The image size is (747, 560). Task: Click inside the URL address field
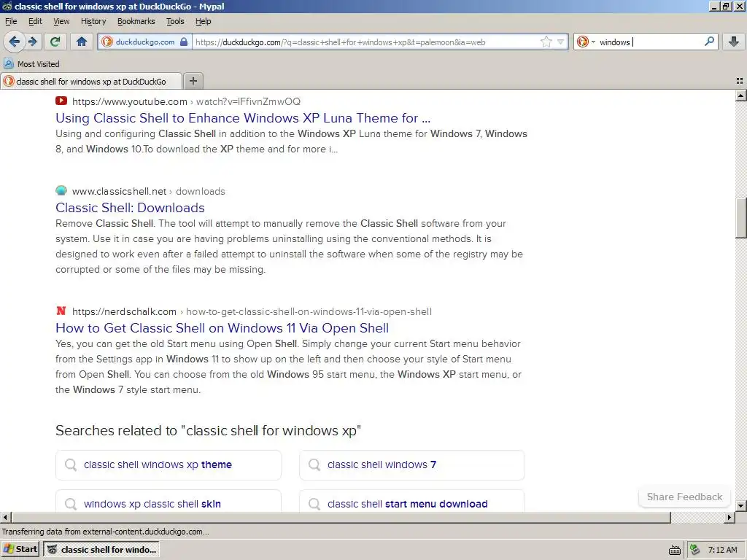point(366,42)
